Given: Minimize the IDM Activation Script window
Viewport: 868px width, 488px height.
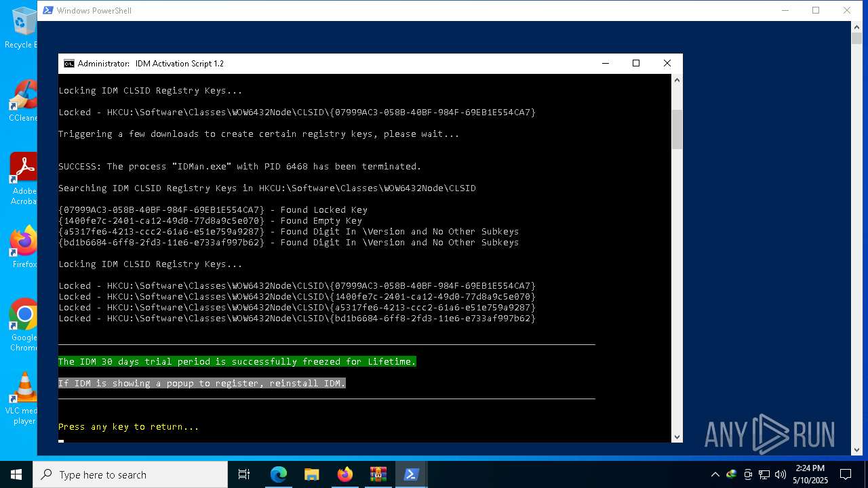Looking at the screenshot, I should pyautogui.click(x=605, y=64).
